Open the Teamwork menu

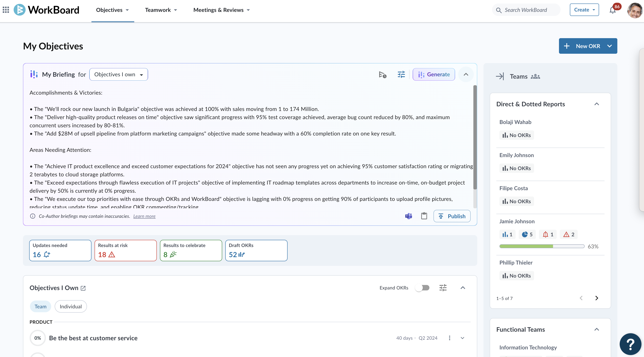coord(161,10)
